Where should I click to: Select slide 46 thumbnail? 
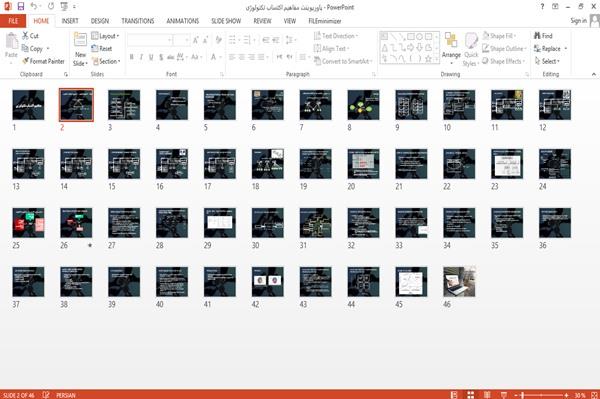click(x=459, y=282)
